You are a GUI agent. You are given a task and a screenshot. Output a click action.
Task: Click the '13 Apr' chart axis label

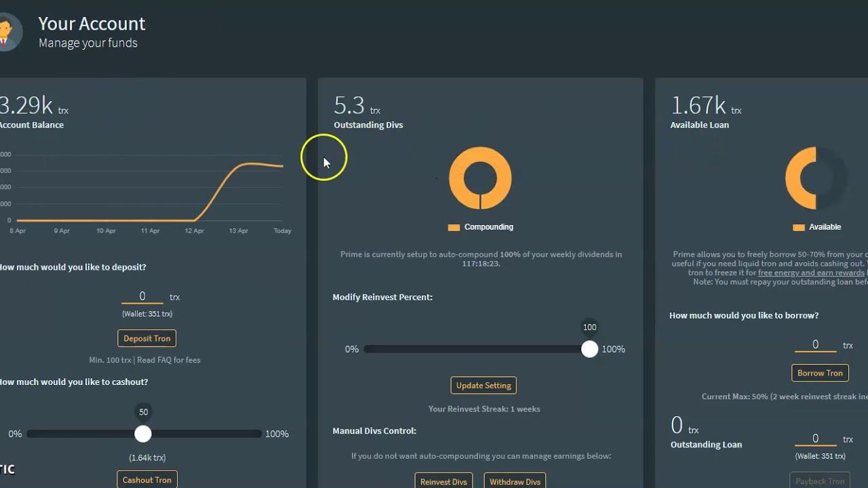[x=239, y=231]
